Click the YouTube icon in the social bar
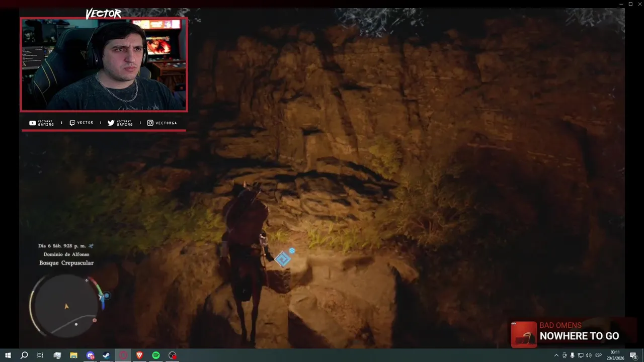 (x=33, y=123)
